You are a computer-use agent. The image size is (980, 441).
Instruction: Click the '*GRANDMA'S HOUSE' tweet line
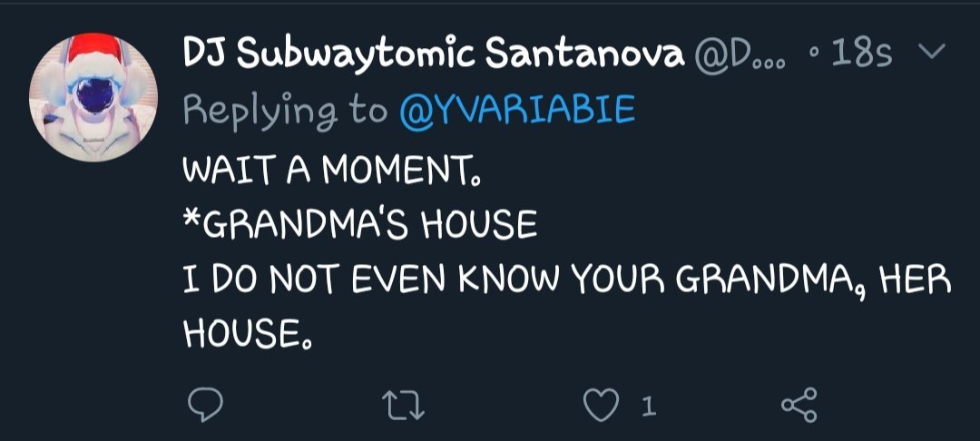360,224
